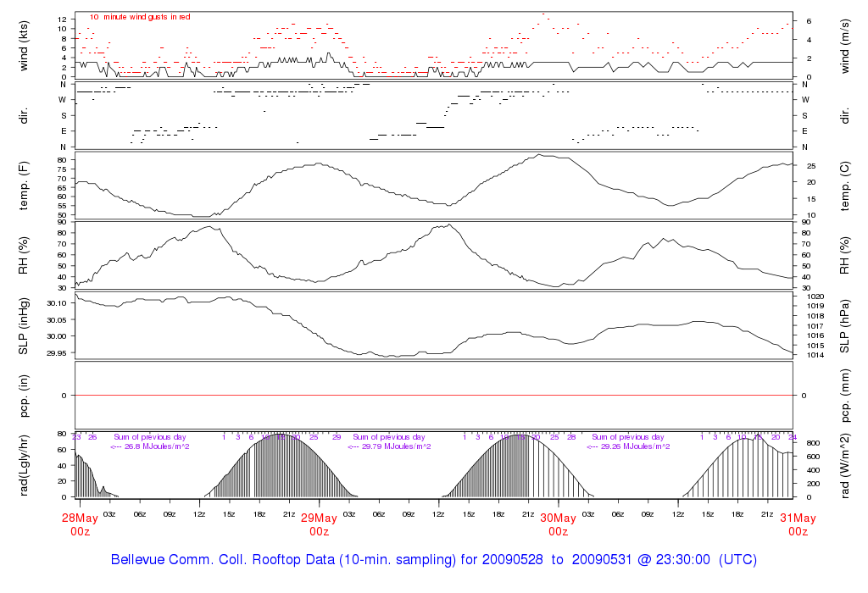The width and height of the screenshot is (868, 593).
Task: Select the blue Bellevue Comm. Coll. Rooftop Data title
Action: [433, 559]
